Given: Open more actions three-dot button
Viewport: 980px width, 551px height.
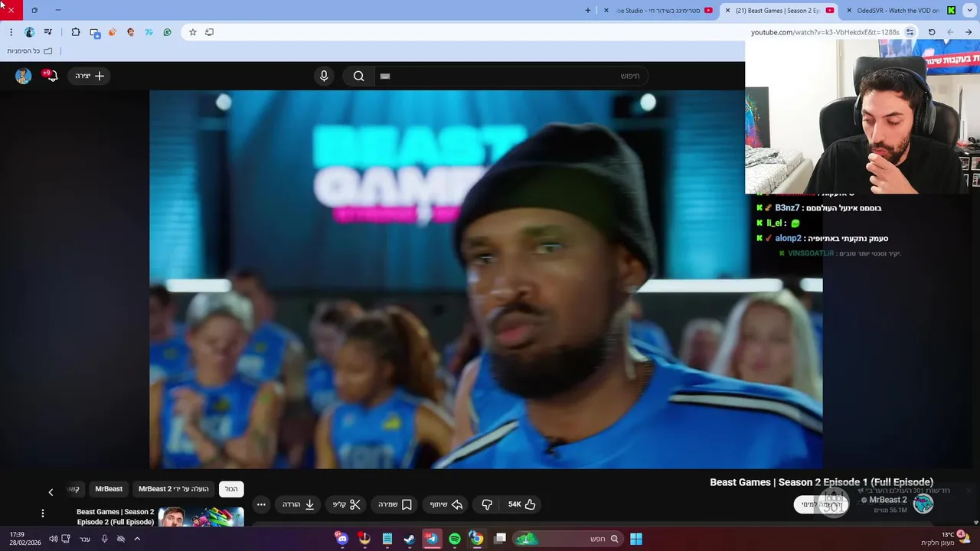Looking at the screenshot, I should point(261,504).
